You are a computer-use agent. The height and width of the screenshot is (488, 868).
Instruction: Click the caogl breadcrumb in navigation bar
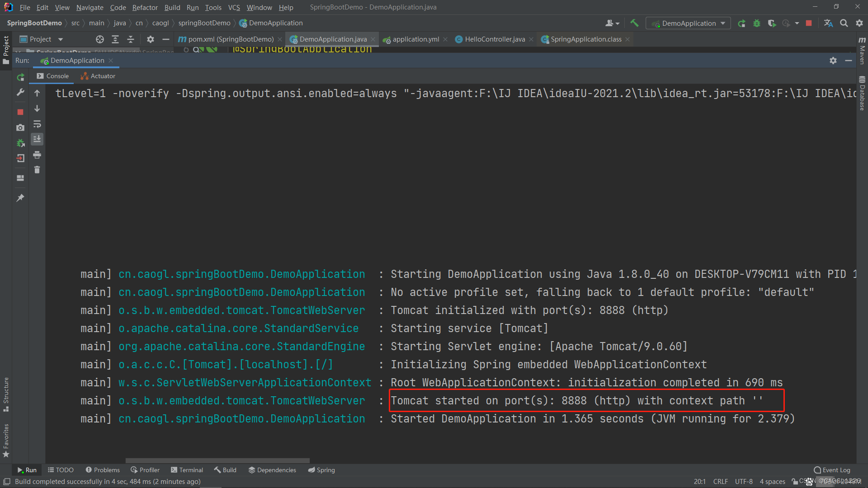coord(160,23)
